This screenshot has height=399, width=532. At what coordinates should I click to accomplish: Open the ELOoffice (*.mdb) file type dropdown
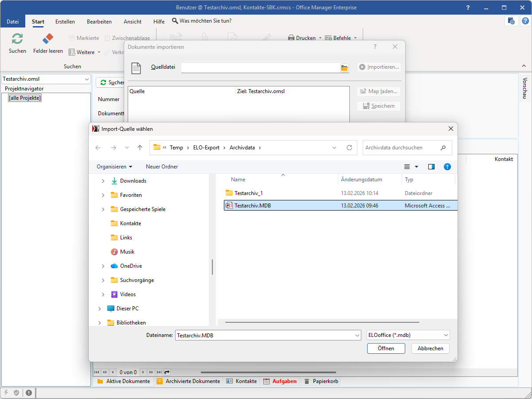pyautogui.click(x=408, y=336)
